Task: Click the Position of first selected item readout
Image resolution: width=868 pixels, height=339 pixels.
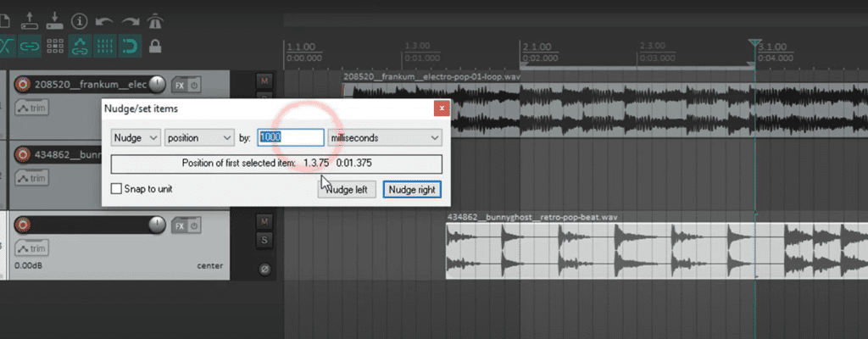Action: point(277,164)
